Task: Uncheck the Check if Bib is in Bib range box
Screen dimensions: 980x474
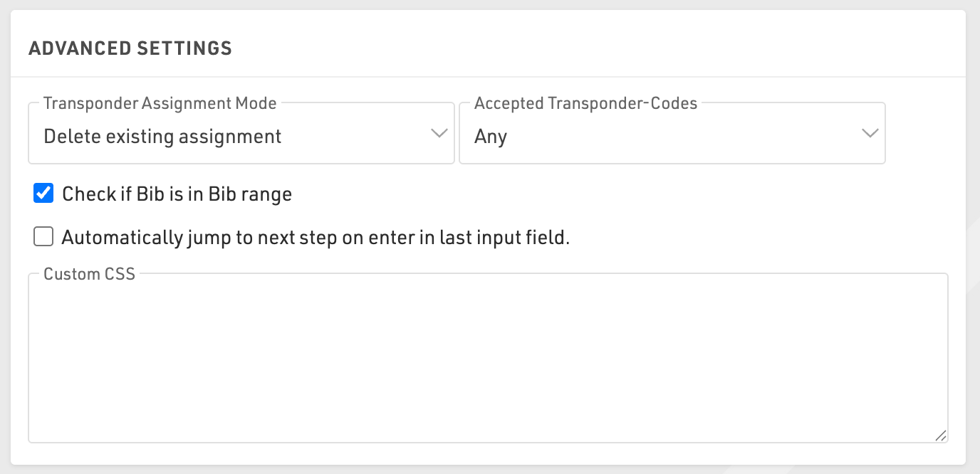Action: click(44, 193)
